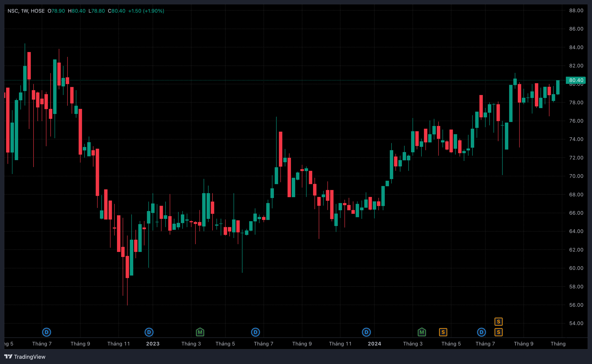
Task: Click the 2023 year label on time axis
Action: (153, 343)
